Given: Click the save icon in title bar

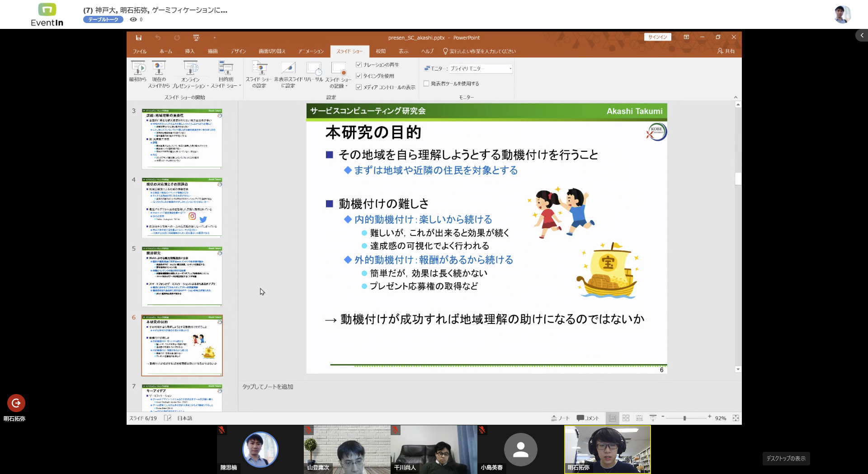Looking at the screenshot, I should [x=139, y=38].
